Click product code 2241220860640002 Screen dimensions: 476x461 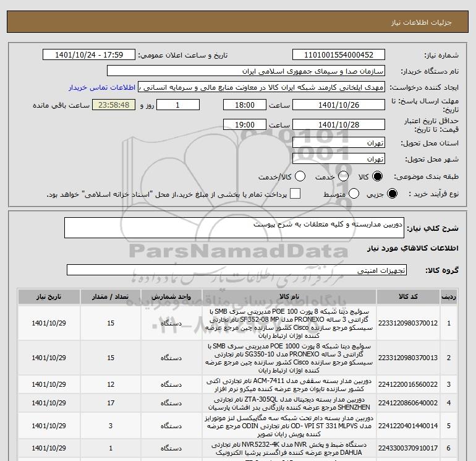pyautogui.click(x=408, y=403)
